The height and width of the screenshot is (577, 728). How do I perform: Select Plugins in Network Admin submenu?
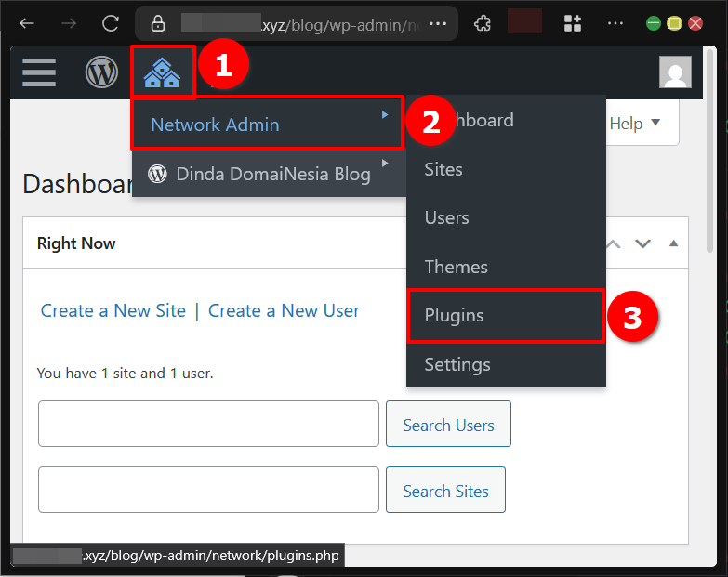click(x=454, y=316)
